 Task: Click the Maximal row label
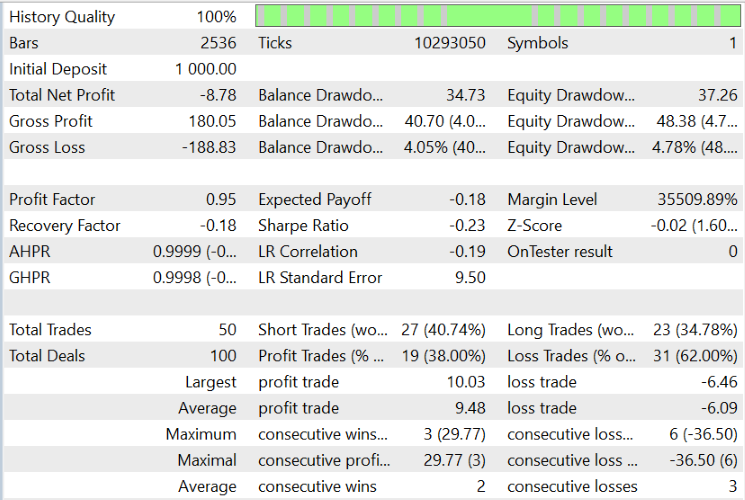coord(207,460)
